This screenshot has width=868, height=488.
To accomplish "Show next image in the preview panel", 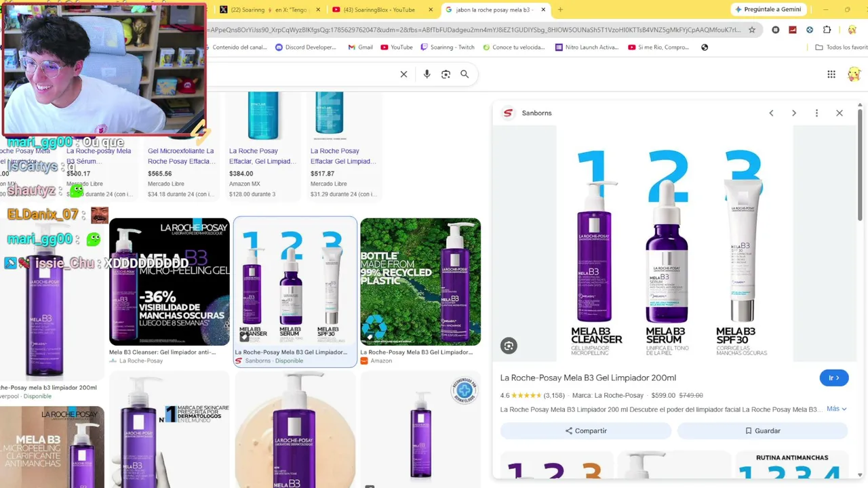I will [794, 113].
